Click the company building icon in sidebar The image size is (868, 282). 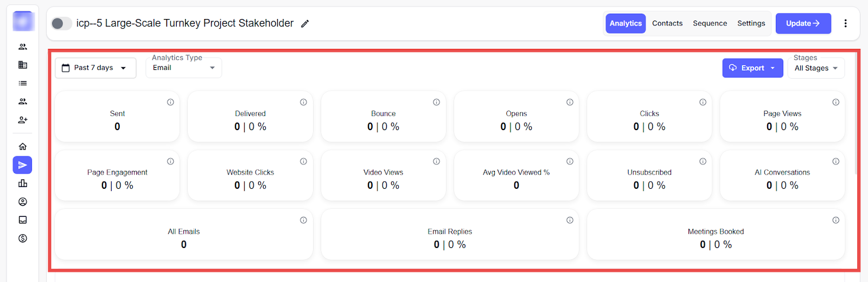(22, 65)
